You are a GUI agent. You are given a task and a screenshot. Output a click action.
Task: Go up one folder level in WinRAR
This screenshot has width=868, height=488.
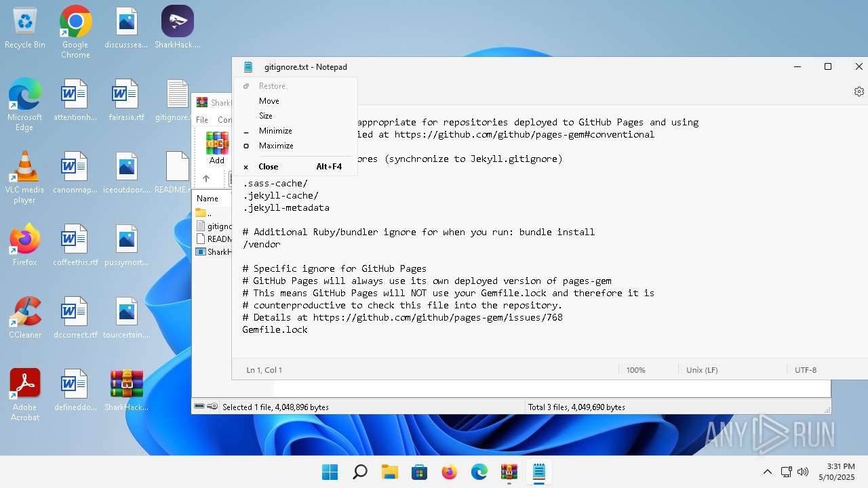(x=206, y=179)
